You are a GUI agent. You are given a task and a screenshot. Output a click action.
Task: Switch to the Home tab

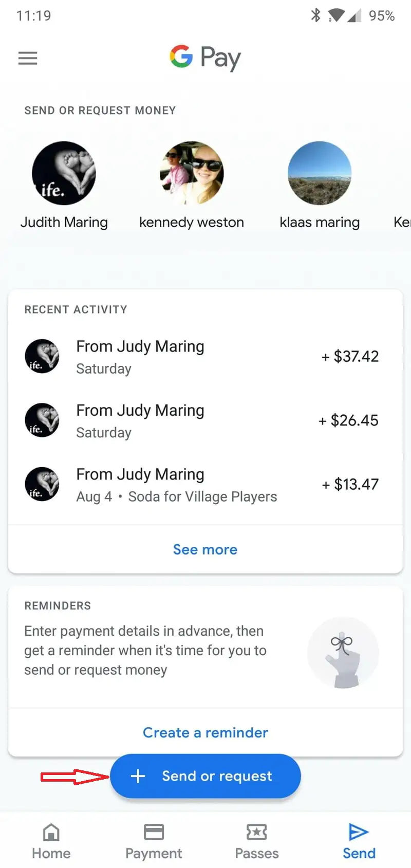tap(51, 841)
